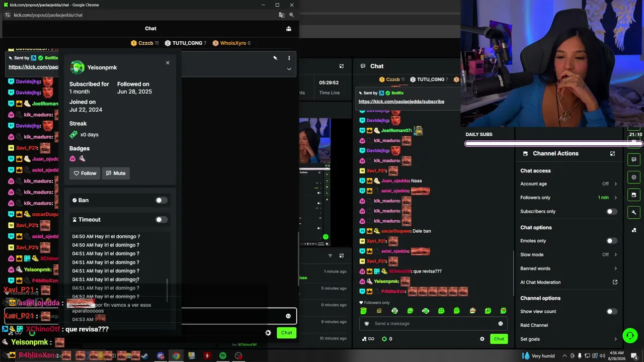Screen dimensions: 644x362
Task: Send message with popout Chat button
Action: (x=287, y=333)
